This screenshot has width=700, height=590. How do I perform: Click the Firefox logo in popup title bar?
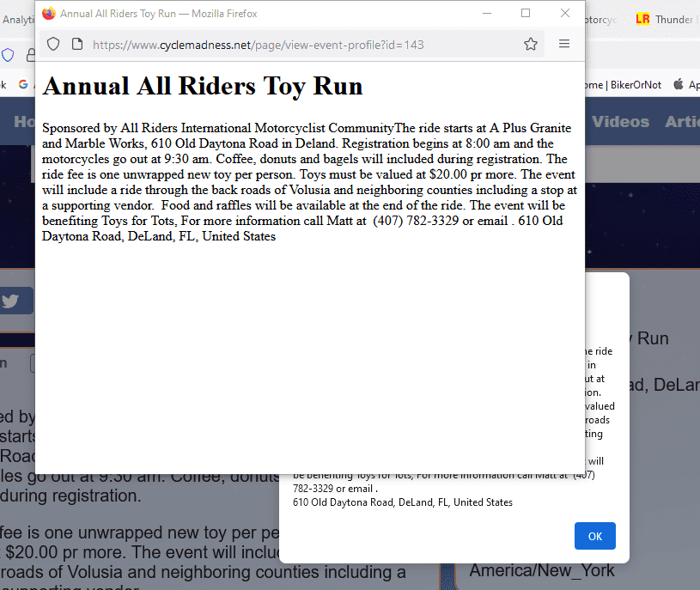pos(49,14)
